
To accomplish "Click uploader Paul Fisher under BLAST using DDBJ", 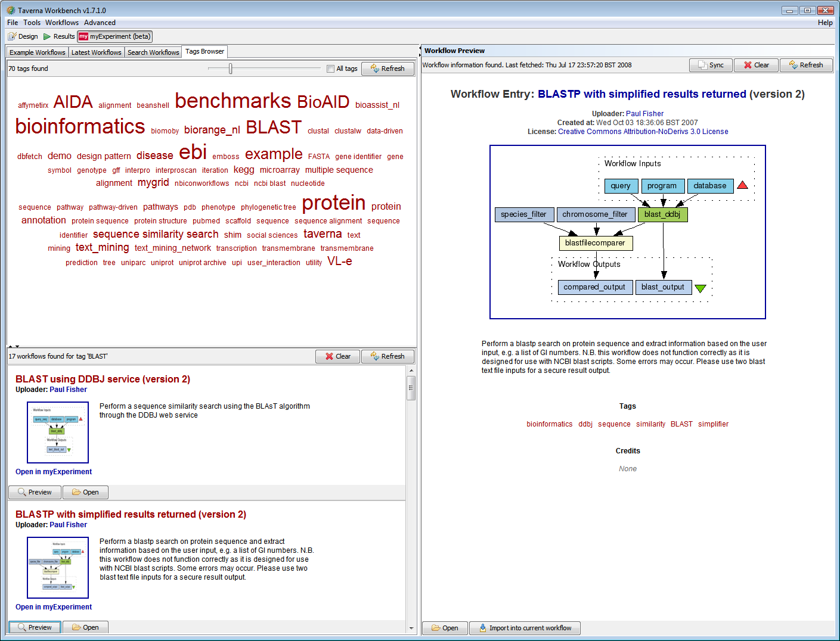I will (x=68, y=390).
